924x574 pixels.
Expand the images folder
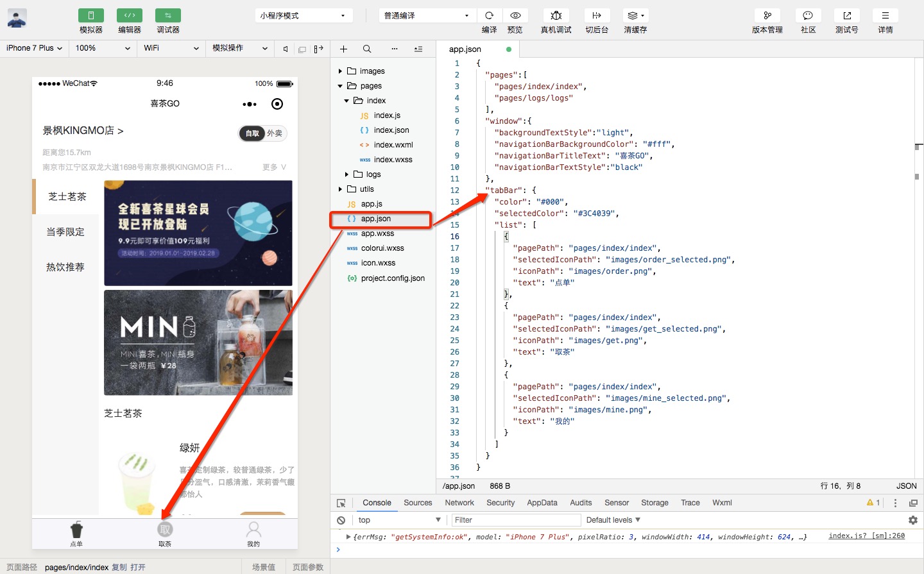341,71
